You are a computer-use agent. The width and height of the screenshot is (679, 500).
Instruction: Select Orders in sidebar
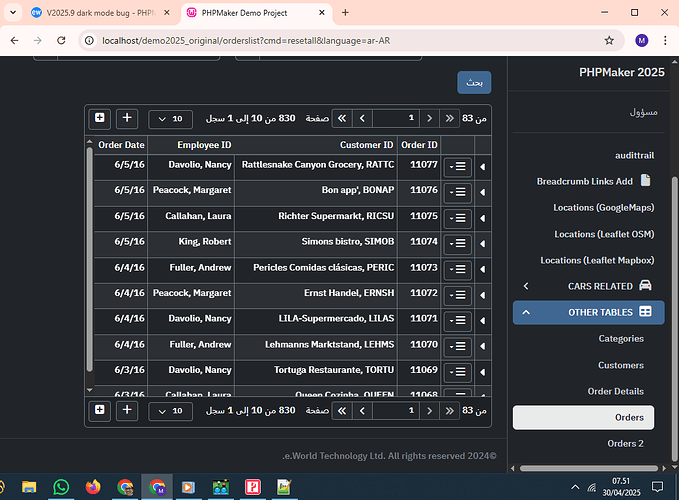(x=583, y=418)
